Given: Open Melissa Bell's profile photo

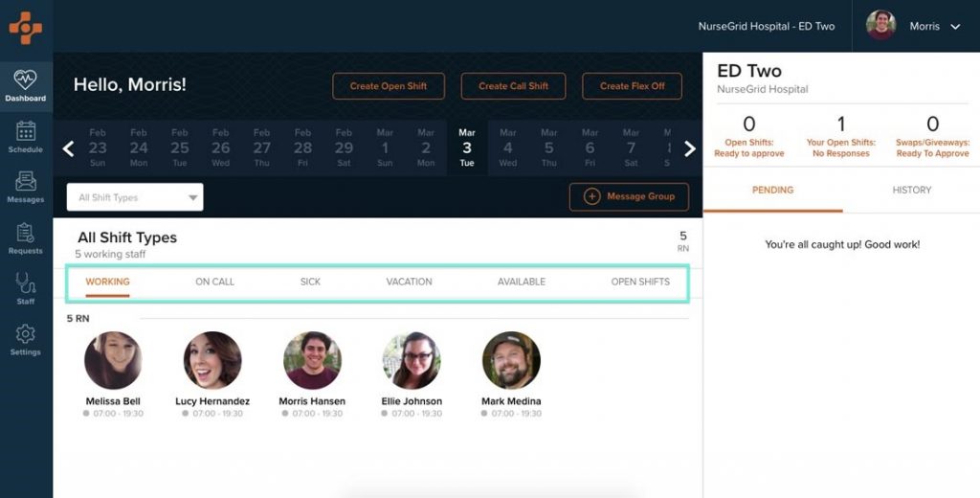Looking at the screenshot, I should (x=113, y=360).
